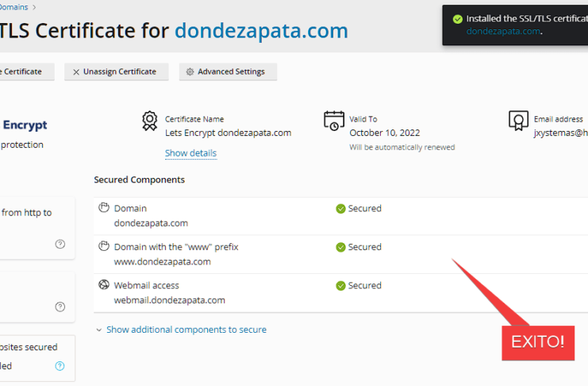The width and height of the screenshot is (588, 386).
Task: Click green Secured checkmark for dondezapata.com
Action: pyautogui.click(x=340, y=209)
